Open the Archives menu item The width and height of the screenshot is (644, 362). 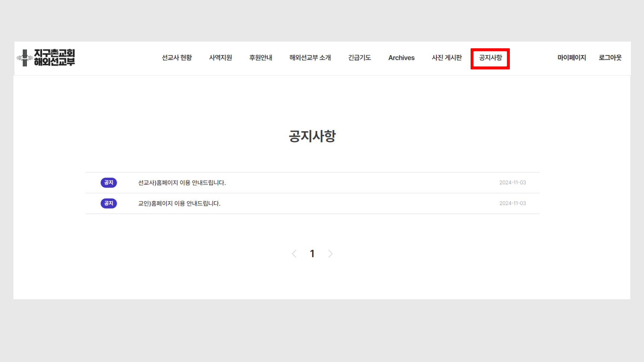click(x=401, y=58)
